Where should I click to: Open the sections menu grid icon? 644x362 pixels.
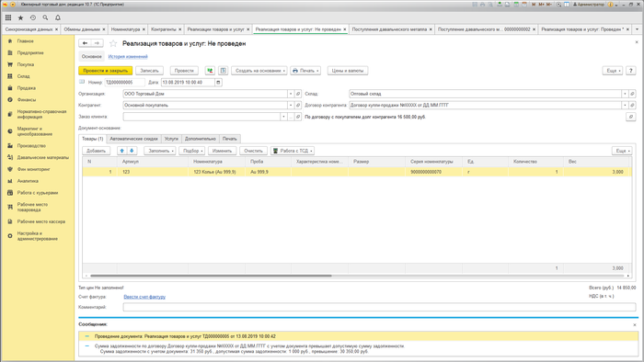(x=8, y=17)
